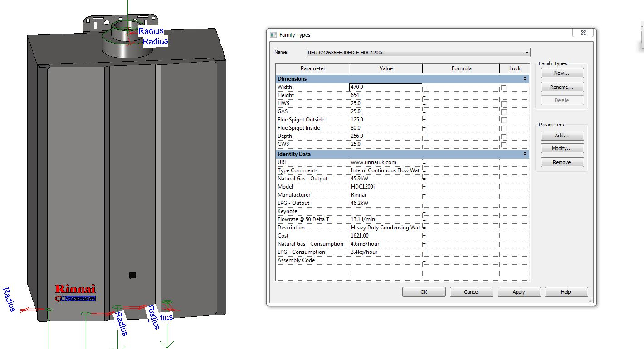This screenshot has width=644, height=349.
Task: Close the Family Types dialog
Action: (x=583, y=33)
